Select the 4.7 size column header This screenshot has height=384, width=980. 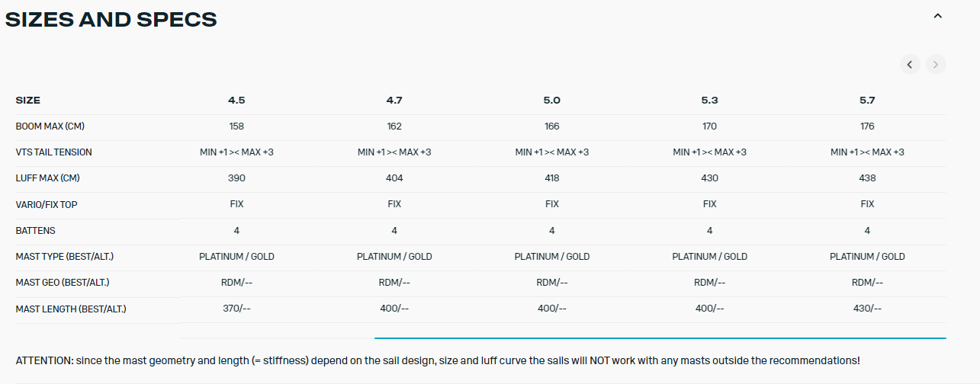[394, 100]
